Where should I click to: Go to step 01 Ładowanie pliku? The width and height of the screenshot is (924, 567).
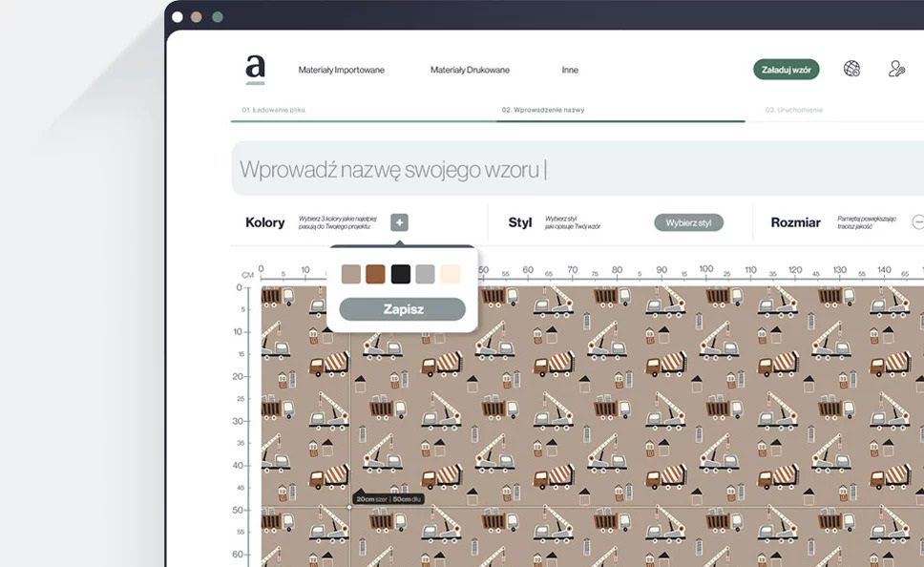tap(273, 110)
